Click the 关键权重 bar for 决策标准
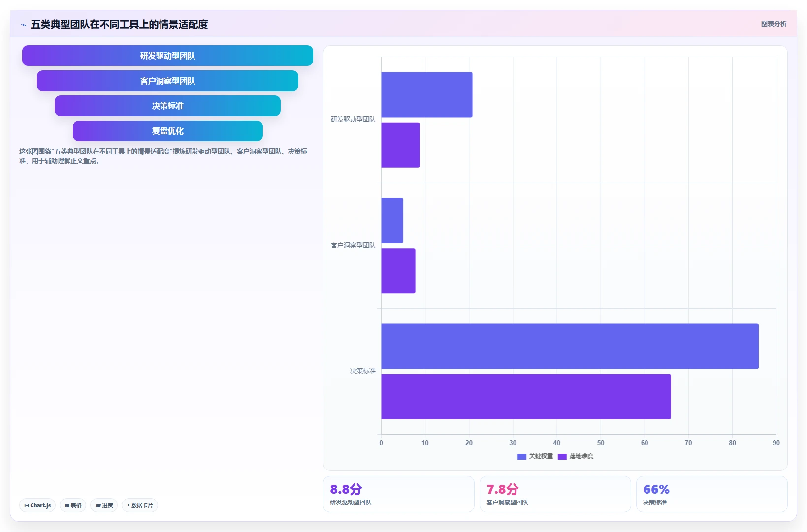 coord(570,346)
